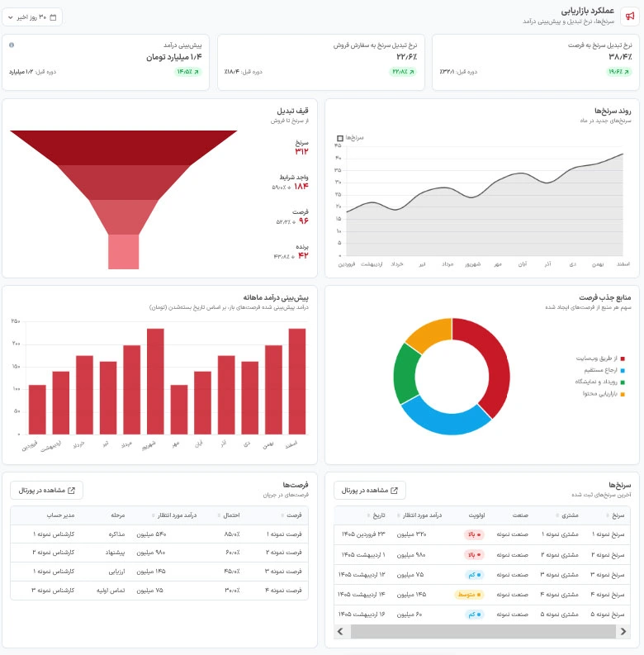Screen dimensions: 644x655
Task: Click the ۶۰/۰٪ probability in the فرصت نمونه ۲ row
Action: pyautogui.click(x=233, y=553)
